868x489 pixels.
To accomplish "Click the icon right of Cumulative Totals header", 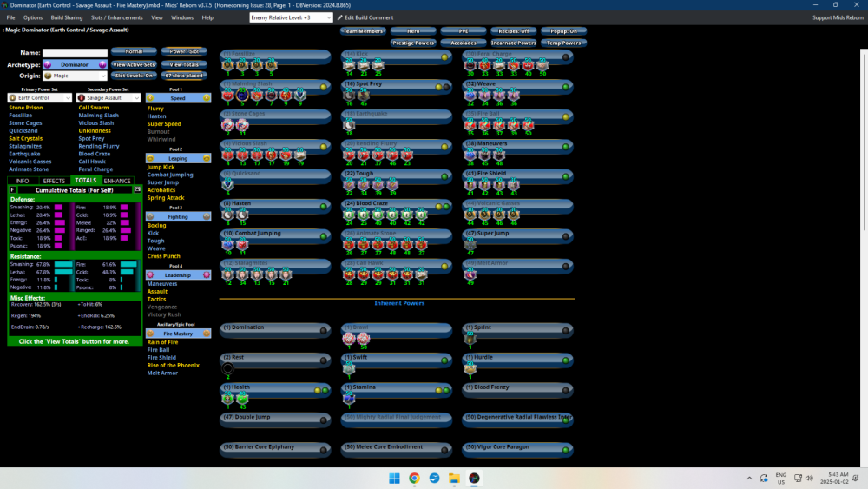I will click(x=137, y=189).
